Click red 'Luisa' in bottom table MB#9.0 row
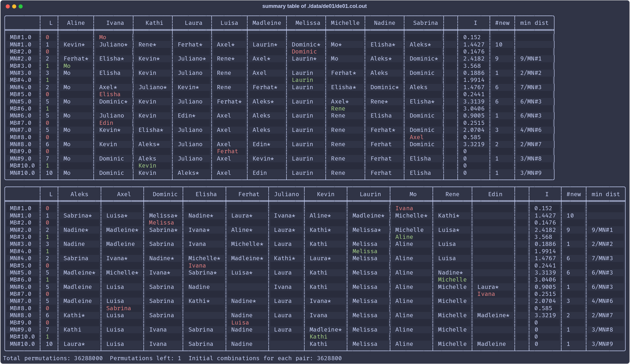 (240, 322)
